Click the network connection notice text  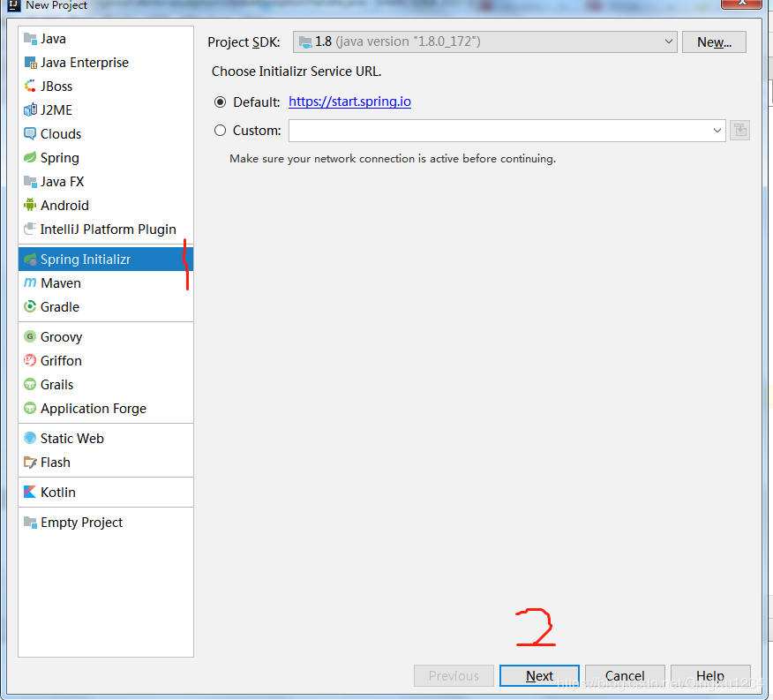[x=393, y=159]
